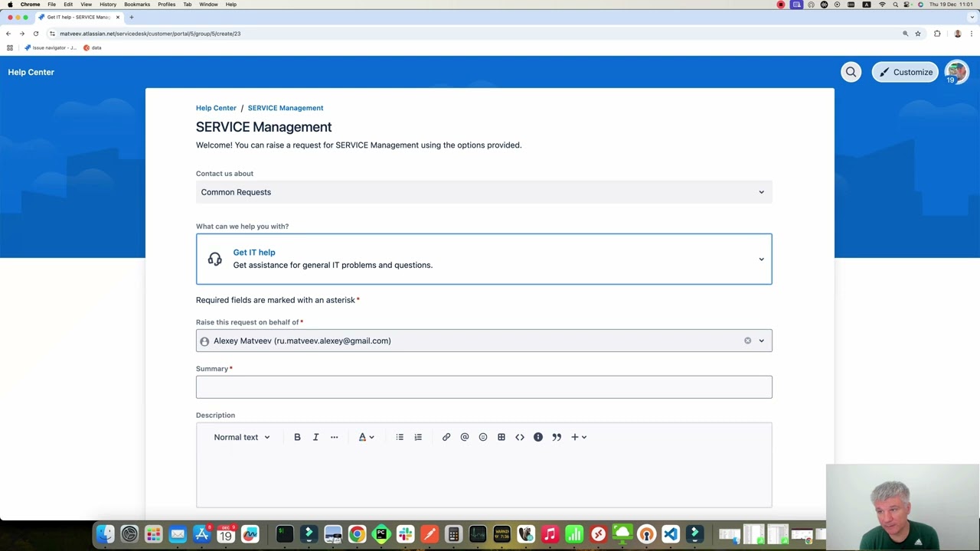Image resolution: width=980 pixels, height=551 pixels.
Task: Click the Help Center header title
Action: coord(31,72)
